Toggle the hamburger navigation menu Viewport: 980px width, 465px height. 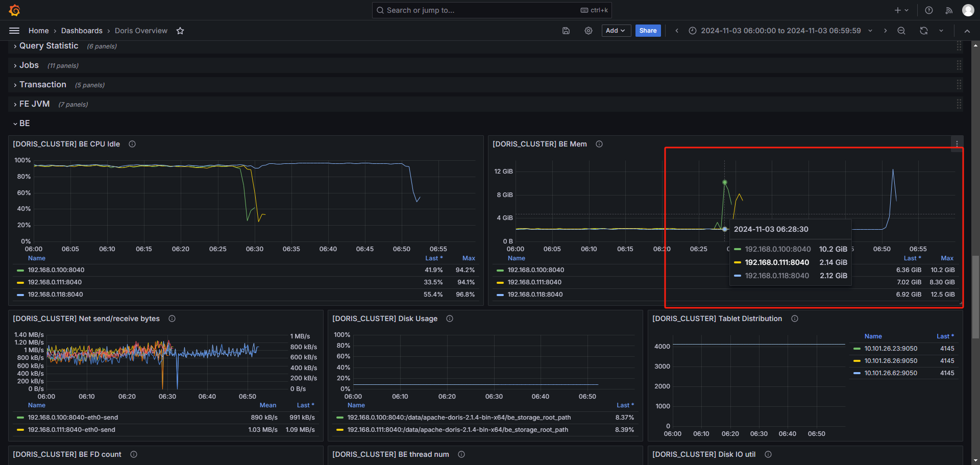[x=14, y=31]
